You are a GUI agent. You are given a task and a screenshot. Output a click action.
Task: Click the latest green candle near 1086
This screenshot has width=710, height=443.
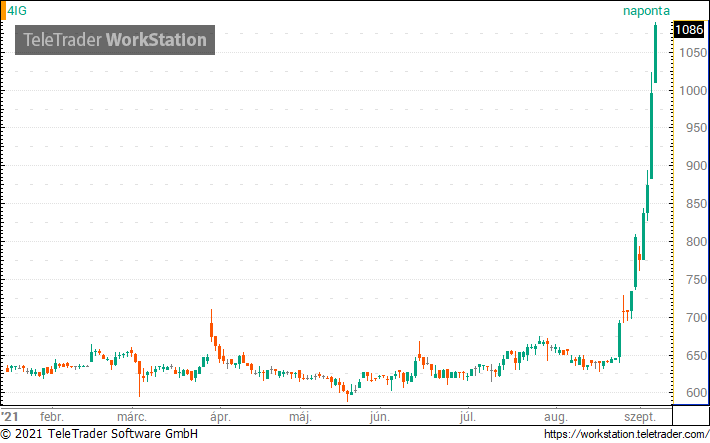pyautogui.click(x=655, y=53)
